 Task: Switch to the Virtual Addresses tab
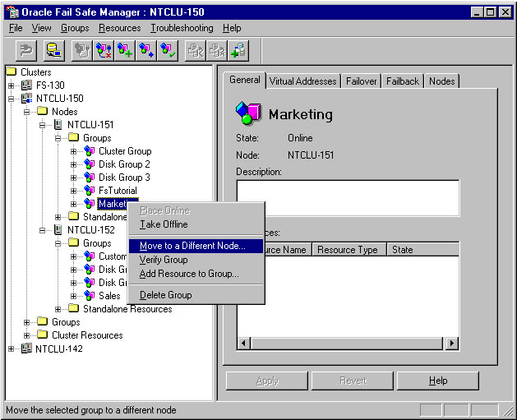tap(302, 81)
